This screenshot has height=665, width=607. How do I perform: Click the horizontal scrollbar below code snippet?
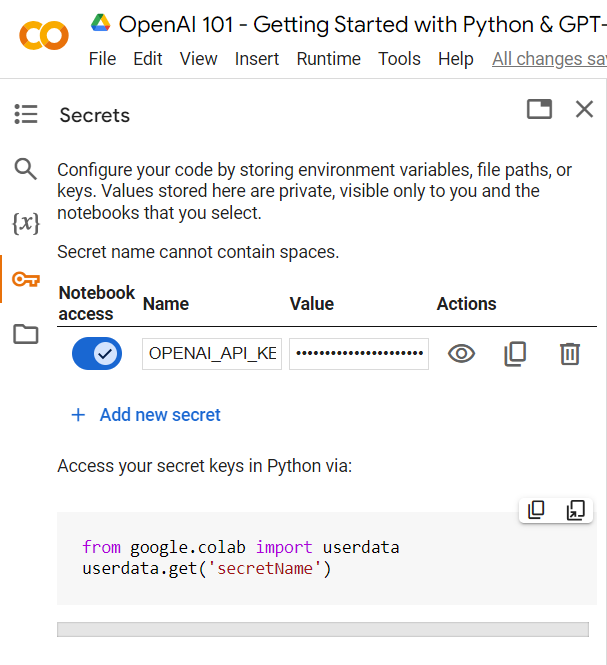point(323,629)
